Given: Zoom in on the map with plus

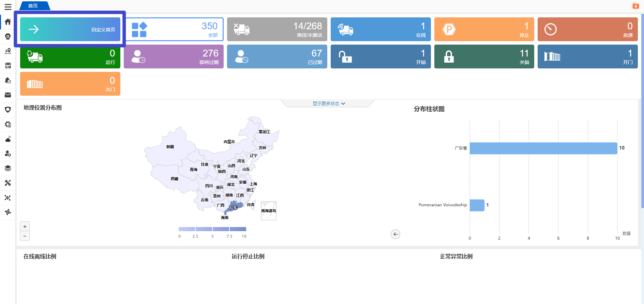Looking at the screenshot, I should click(x=25, y=226).
